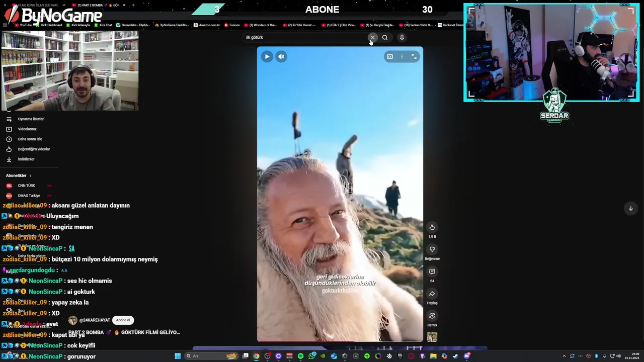The height and width of the screenshot is (362, 644).
Task: Switch the Shorts player to fullscreen
Action: (x=414, y=57)
